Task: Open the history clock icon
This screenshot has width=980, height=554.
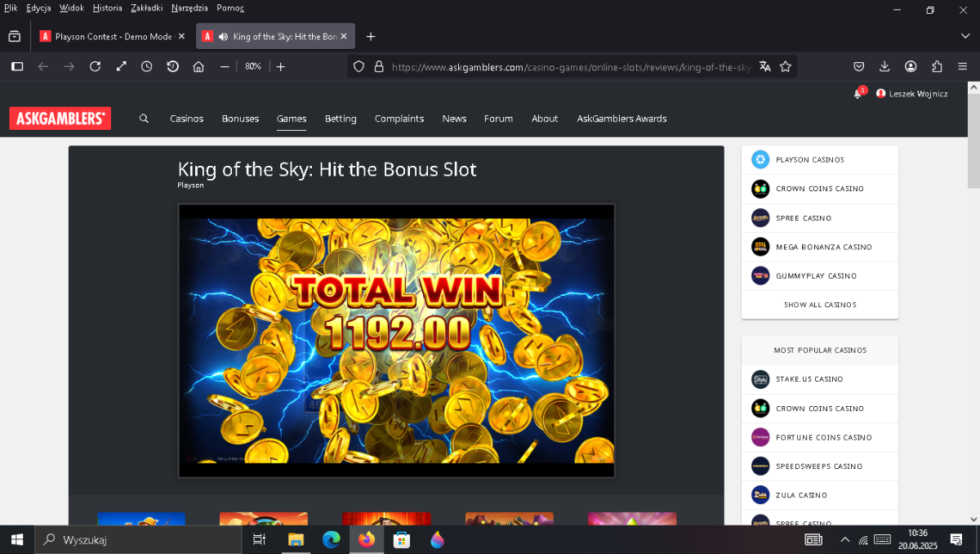Action: pyautogui.click(x=146, y=66)
